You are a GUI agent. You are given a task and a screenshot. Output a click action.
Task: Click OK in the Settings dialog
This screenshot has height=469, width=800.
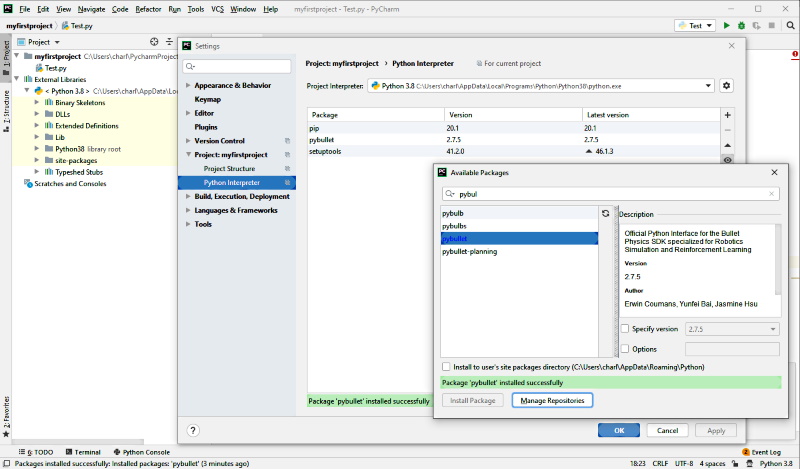tap(619, 430)
